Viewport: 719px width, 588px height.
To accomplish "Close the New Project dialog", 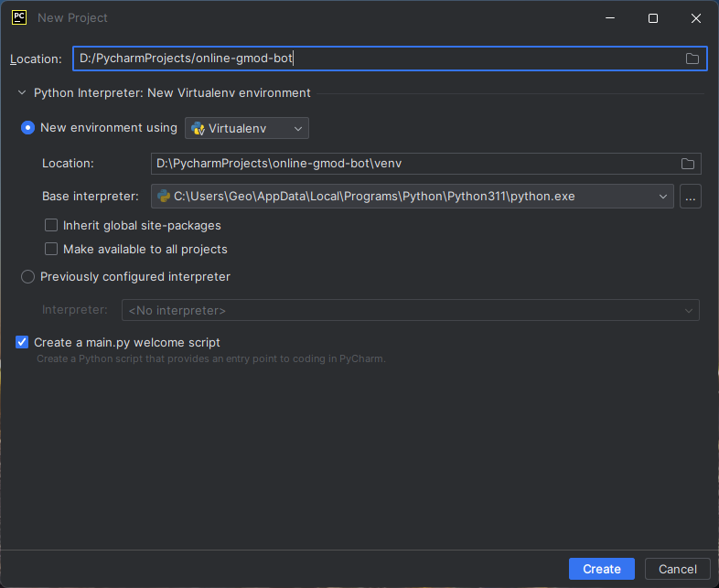I will [696, 18].
